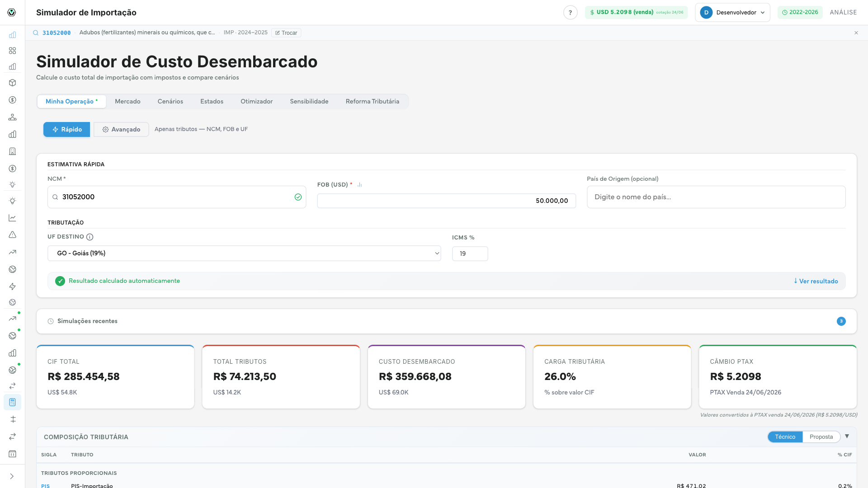Image resolution: width=868 pixels, height=488 pixels.
Task: Focus the NCM input containing 31052000
Action: [x=177, y=197]
